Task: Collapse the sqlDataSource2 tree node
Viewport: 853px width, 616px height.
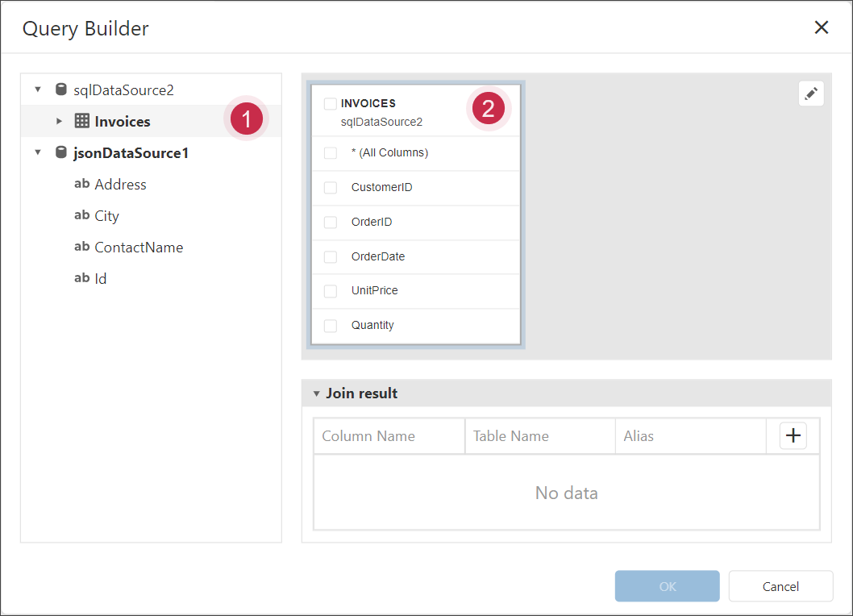Action: coord(38,89)
